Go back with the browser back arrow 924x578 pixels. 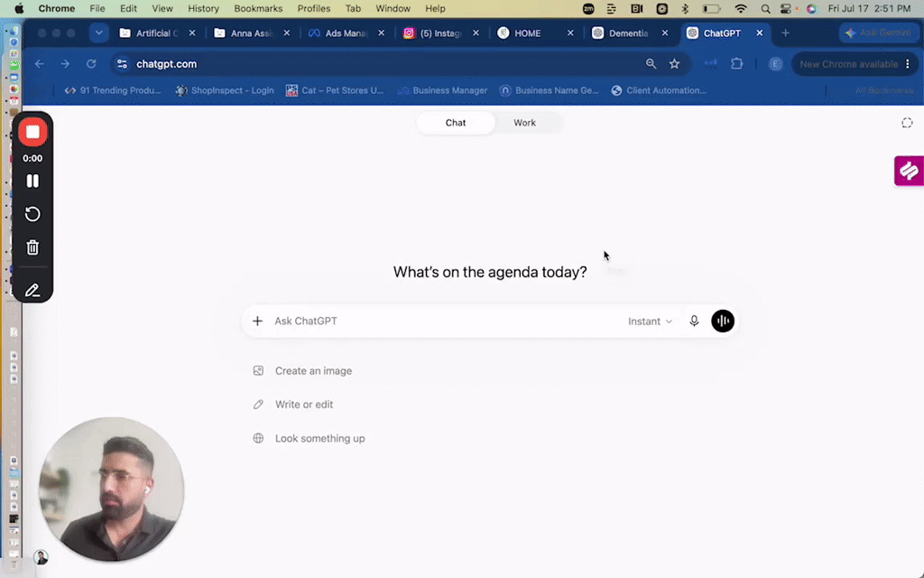[x=40, y=64]
